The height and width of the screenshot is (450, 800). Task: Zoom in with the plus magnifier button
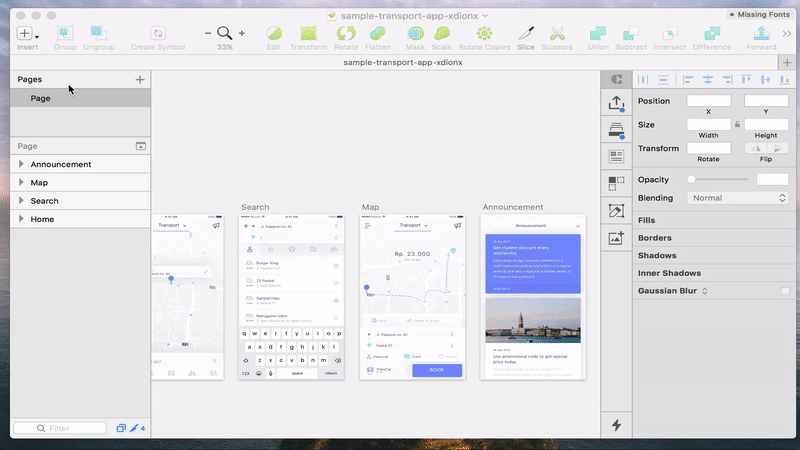(242, 33)
